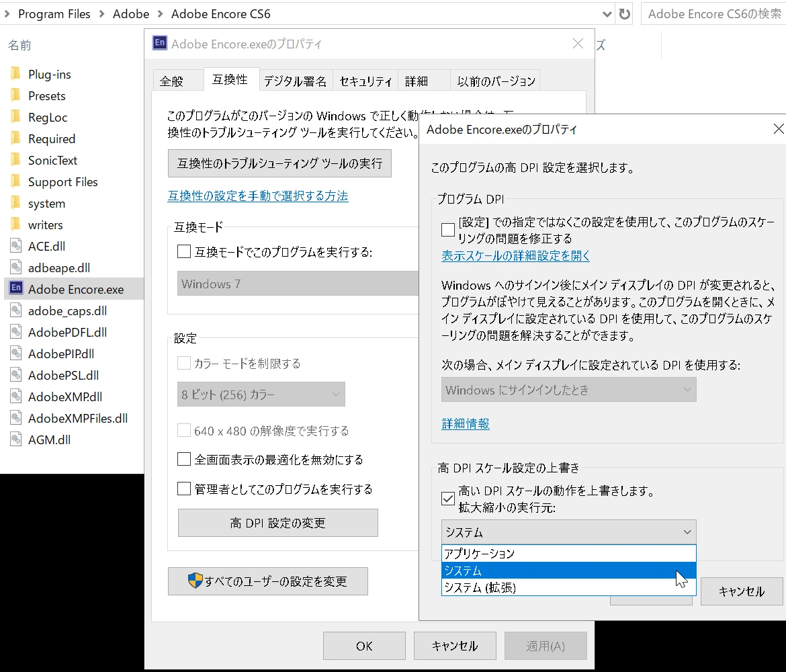Screen dimensions: 786x672
Task: Select アプリケーション from scaling list
Action: point(568,554)
